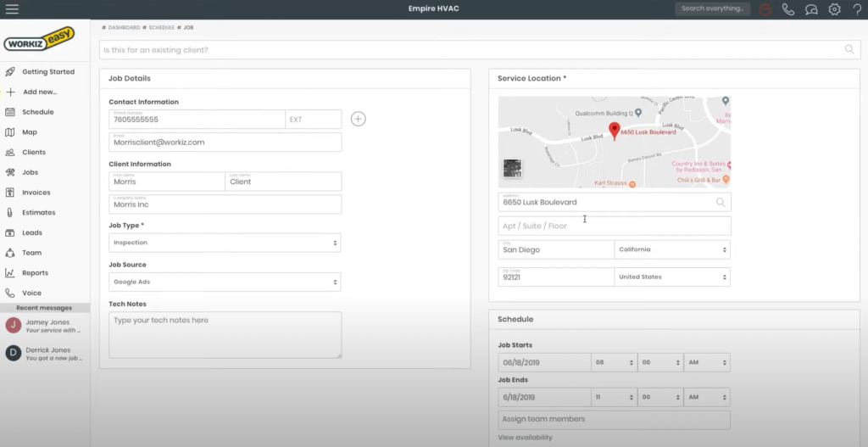This screenshot has height=447, width=868.
Task: Click the red status icon in top bar
Action: pos(765,9)
